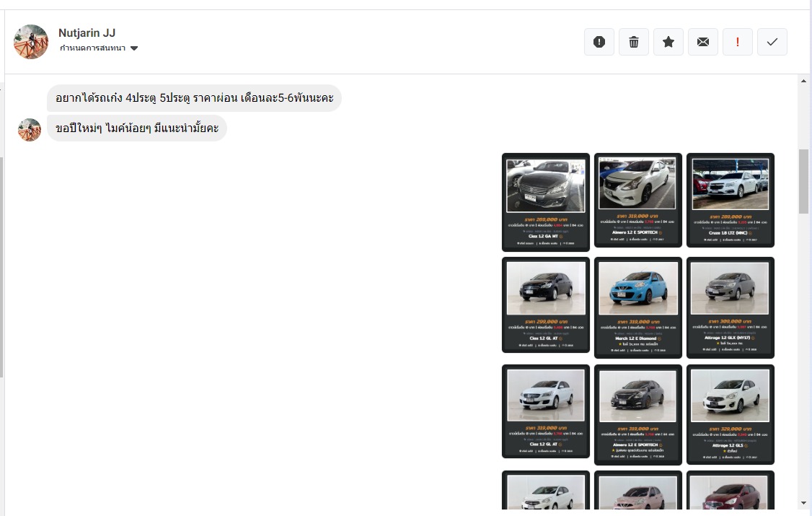The width and height of the screenshot is (812, 516).
Task: Open the white Ciaz 1.2 GL AT card, 319,000
Action: [x=546, y=411]
